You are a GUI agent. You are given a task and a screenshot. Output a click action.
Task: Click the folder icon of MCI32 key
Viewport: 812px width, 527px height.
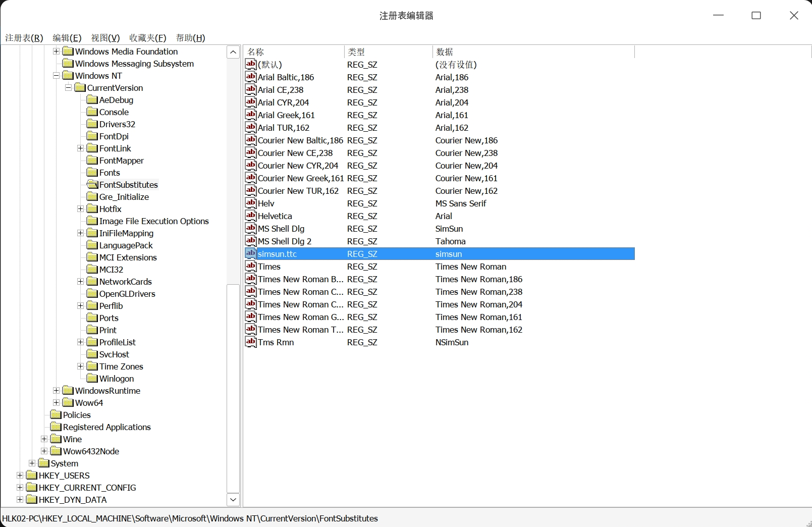point(92,269)
